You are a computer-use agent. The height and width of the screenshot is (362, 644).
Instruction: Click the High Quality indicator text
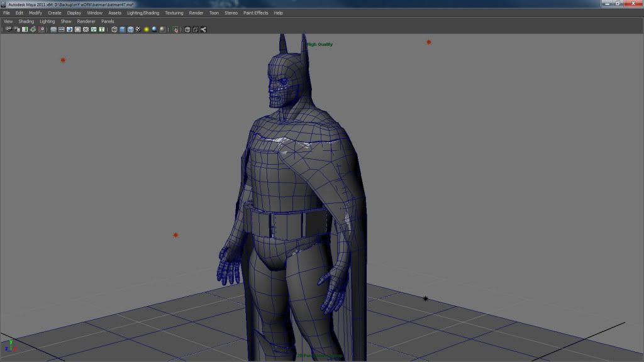click(319, 44)
